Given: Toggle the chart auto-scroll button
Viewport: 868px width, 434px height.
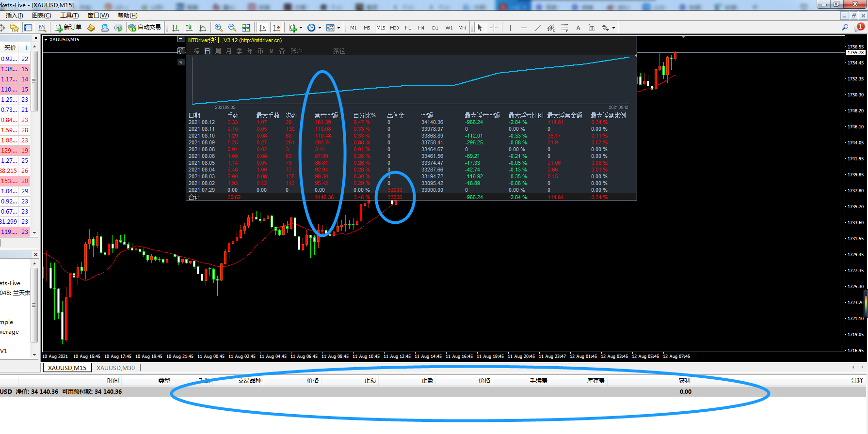Looking at the screenshot, I should click(x=263, y=28).
